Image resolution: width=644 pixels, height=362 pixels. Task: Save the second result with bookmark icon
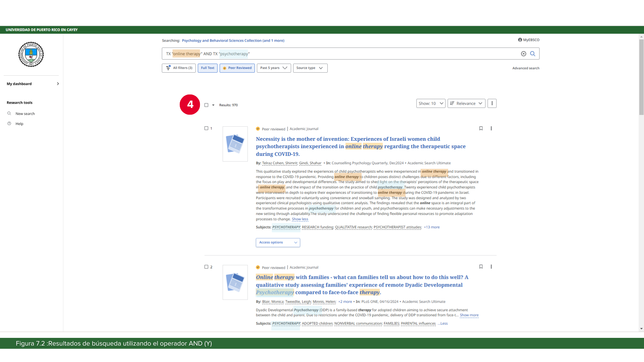[x=481, y=267]
